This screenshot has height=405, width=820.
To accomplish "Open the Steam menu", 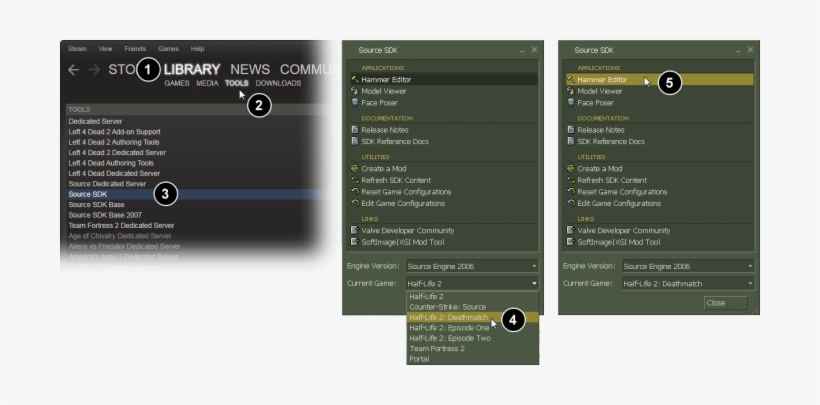I will [x=77, y=49].
